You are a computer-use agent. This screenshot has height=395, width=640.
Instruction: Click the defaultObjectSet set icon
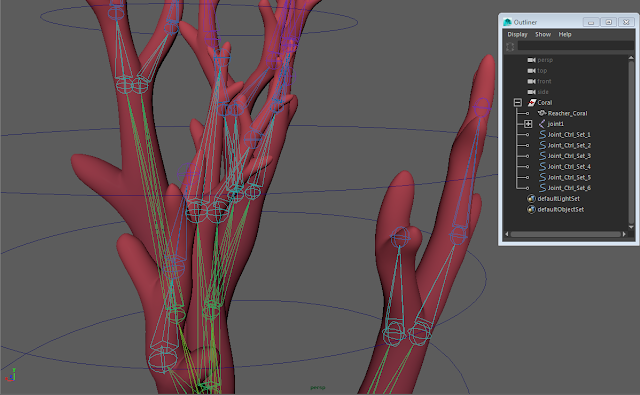click(531, 209)
